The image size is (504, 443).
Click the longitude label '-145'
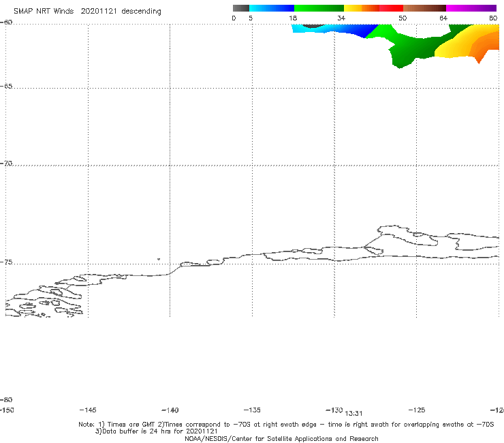pyautogui.click(x=87, y=410)
